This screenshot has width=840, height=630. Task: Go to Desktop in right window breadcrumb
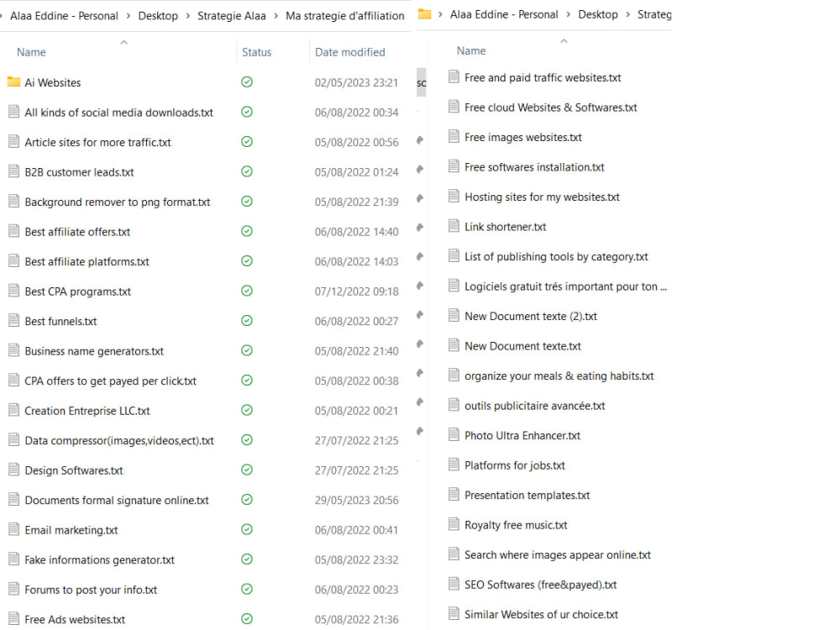(598, 14)
